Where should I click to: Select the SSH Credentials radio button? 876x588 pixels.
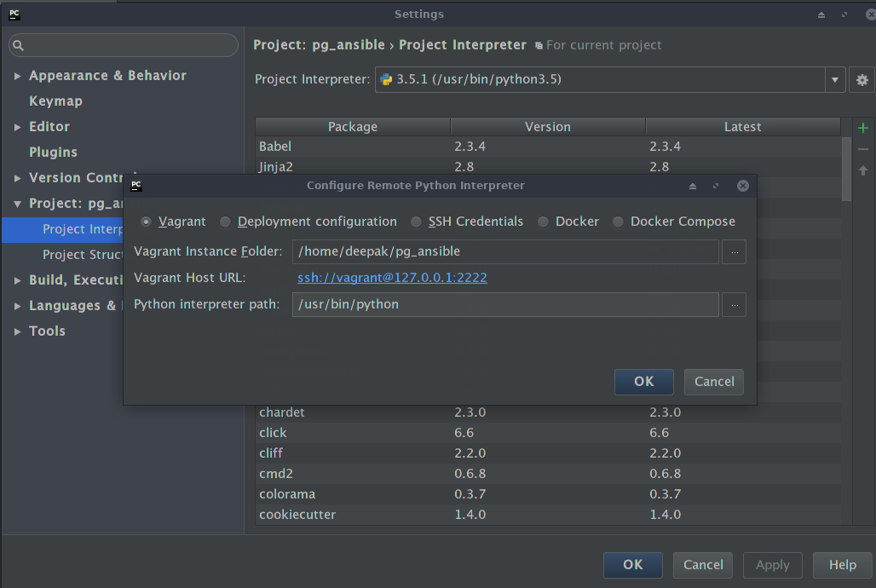(417, 222)
